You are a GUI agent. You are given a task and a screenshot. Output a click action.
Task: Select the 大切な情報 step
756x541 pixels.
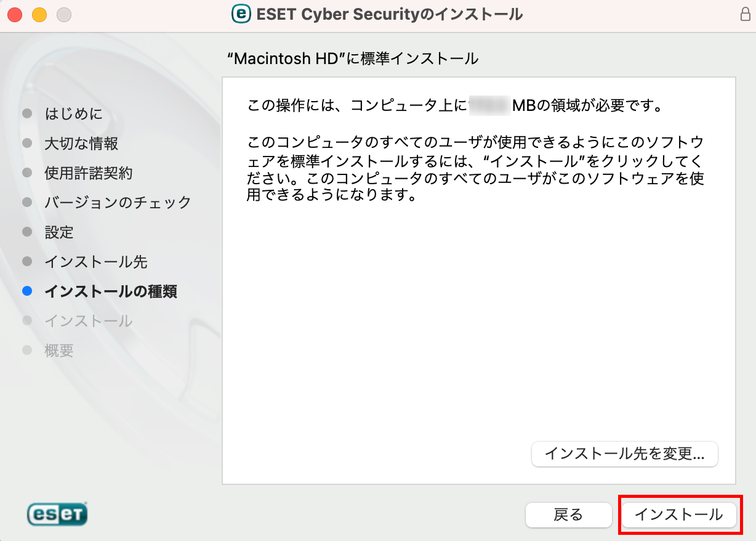pos(81,144)
